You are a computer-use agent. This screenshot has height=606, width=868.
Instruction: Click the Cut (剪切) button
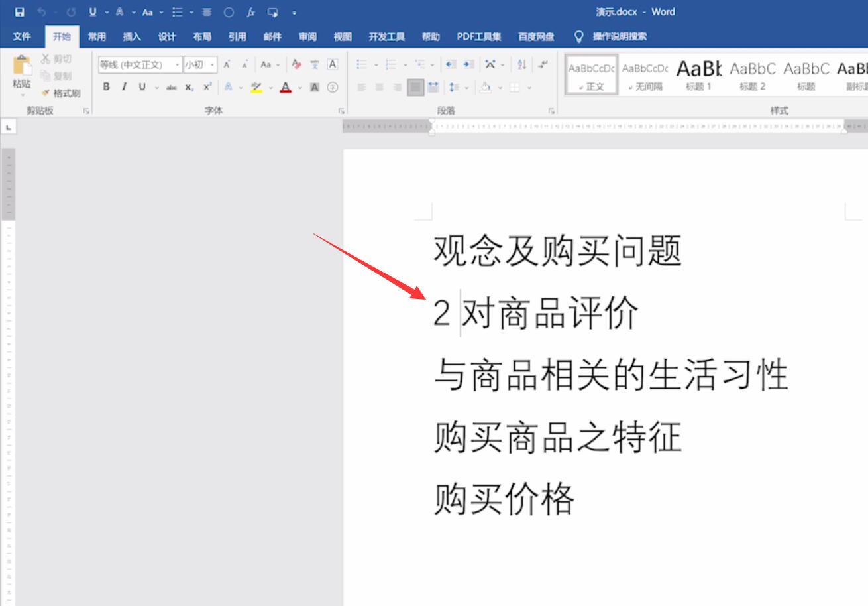click(56, 59)
